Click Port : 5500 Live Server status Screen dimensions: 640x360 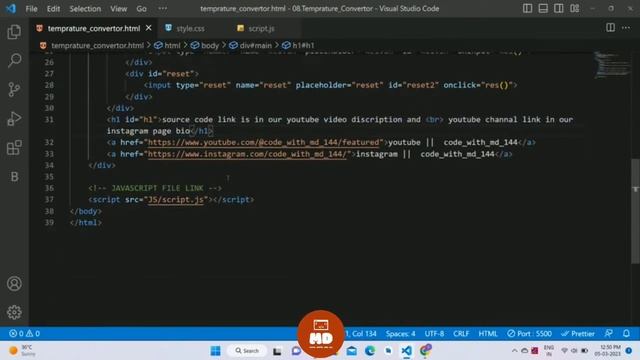click(x=529, y=333)
